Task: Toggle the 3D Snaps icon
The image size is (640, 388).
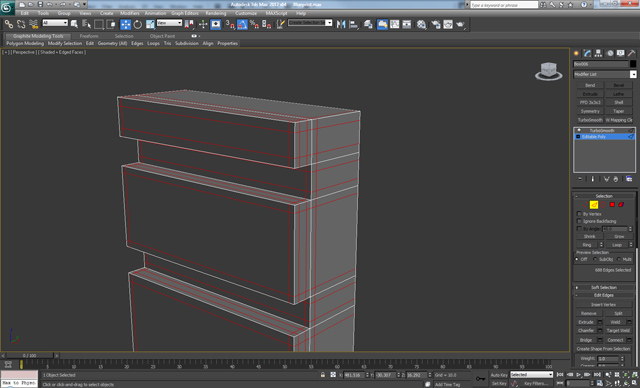Action: [x=230, y=24]
